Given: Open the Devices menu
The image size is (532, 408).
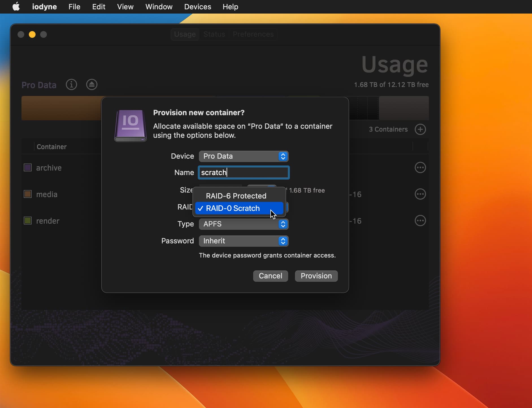Looking at the screenshot, I should coord(197,6).
